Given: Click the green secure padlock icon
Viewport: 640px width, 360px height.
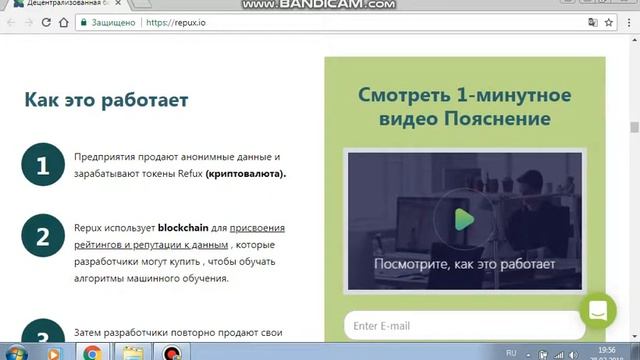Looking at the screenshot, I should pos(84,22).
